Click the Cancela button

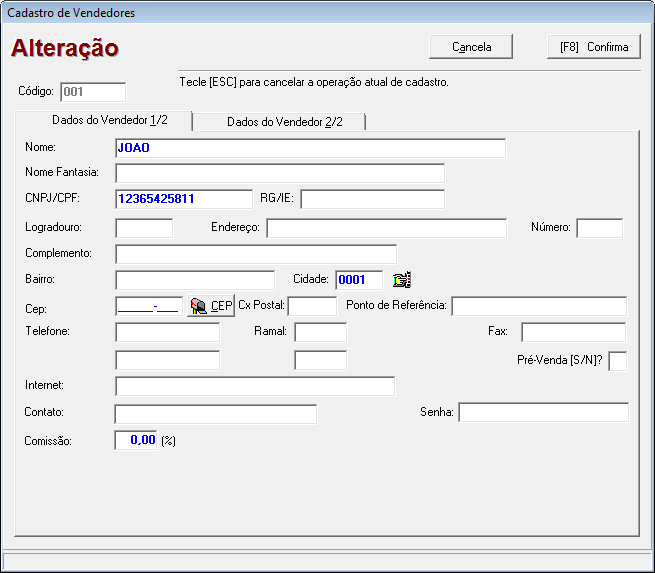tap(471, 47)
